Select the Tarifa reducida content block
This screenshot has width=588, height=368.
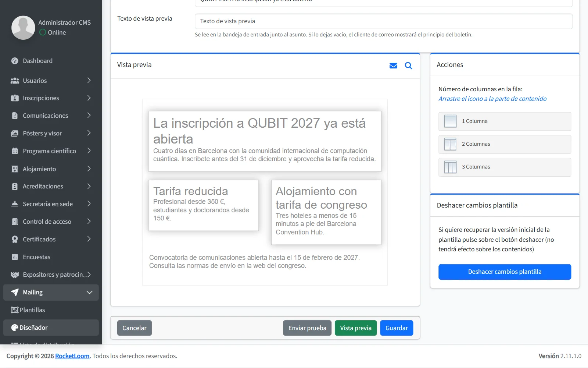click(204, 205)
